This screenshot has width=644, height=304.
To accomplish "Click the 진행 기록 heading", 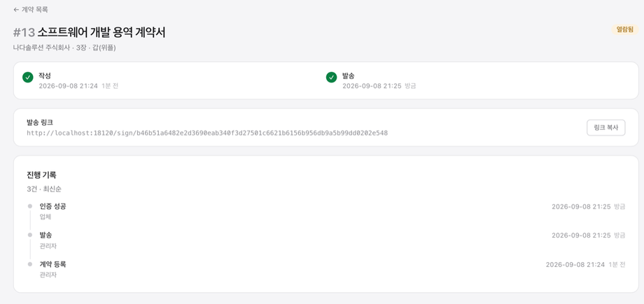I will [x=41, y=175].
